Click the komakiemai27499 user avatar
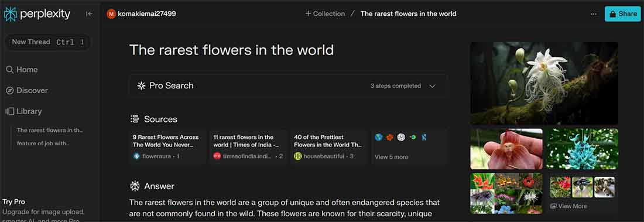 click(111, 14)
